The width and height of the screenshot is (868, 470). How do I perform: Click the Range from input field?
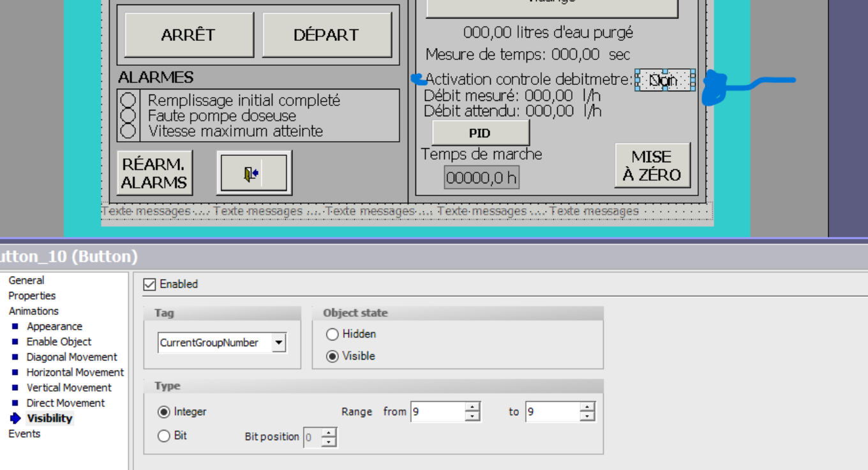coord(437,412)
